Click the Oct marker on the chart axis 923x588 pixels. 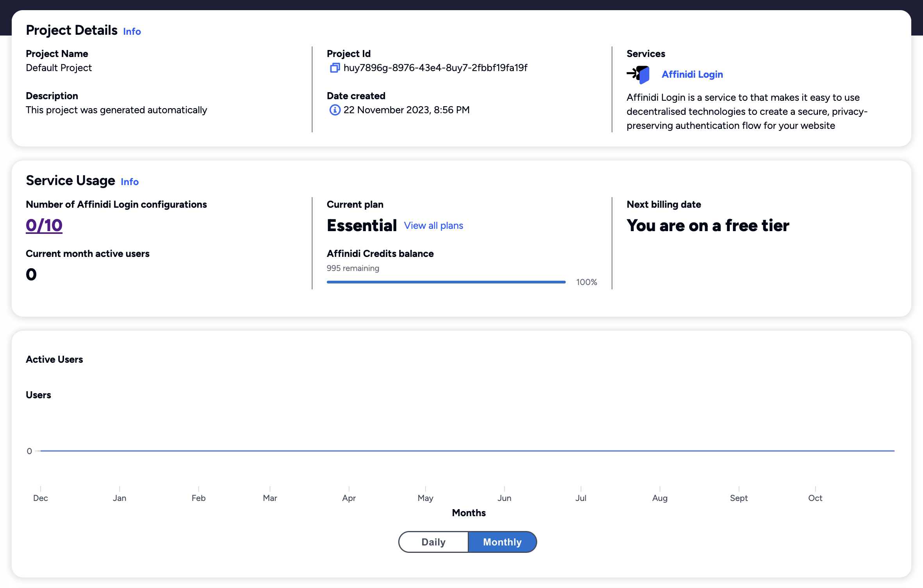815,498
